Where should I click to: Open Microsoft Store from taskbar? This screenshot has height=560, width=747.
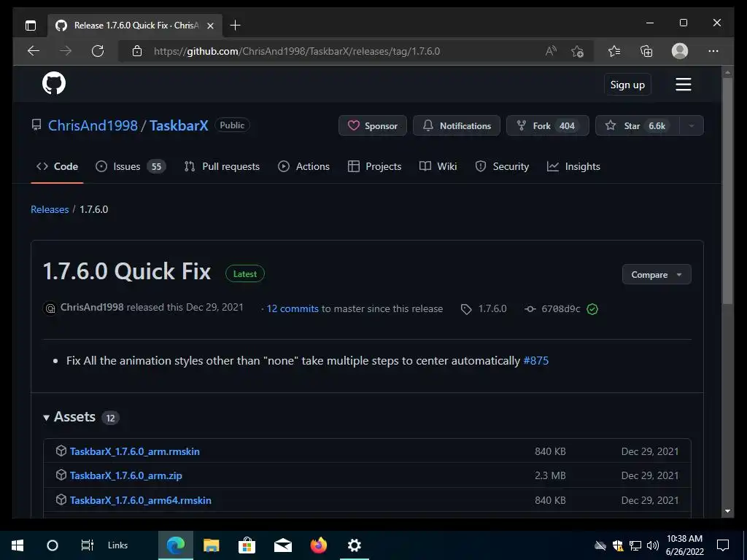(247, 545)
